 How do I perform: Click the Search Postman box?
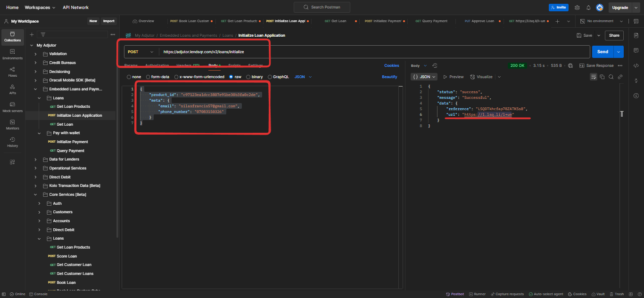point(322,8)
